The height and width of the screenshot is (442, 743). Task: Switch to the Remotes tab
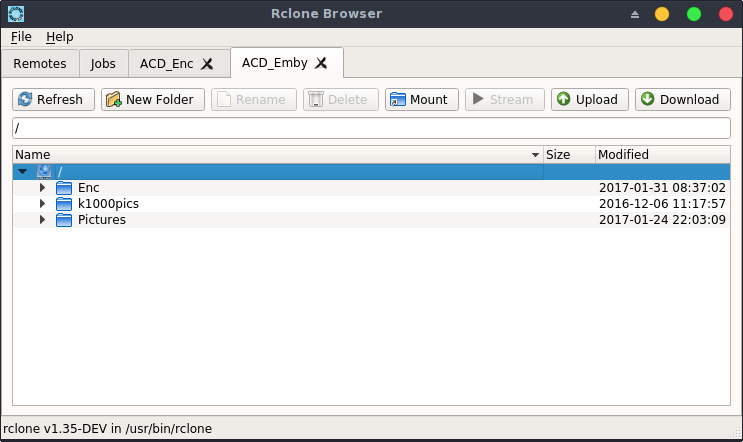[x=40, y=63]
